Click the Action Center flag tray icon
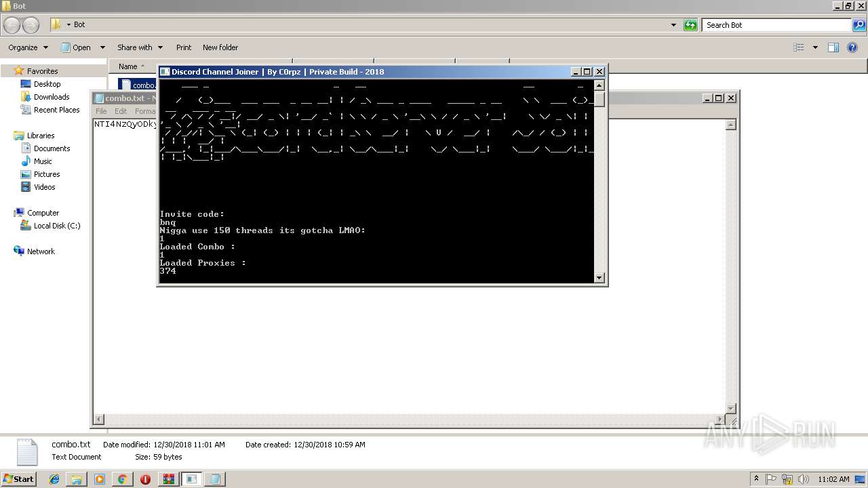The width and height of the screenshot is (868, 488). tap(770, 479)
